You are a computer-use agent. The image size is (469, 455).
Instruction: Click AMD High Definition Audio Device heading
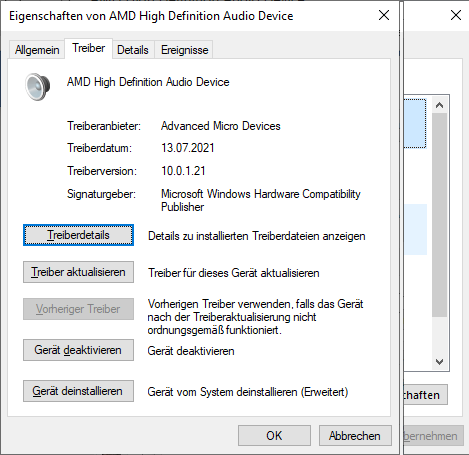[148, 82]
